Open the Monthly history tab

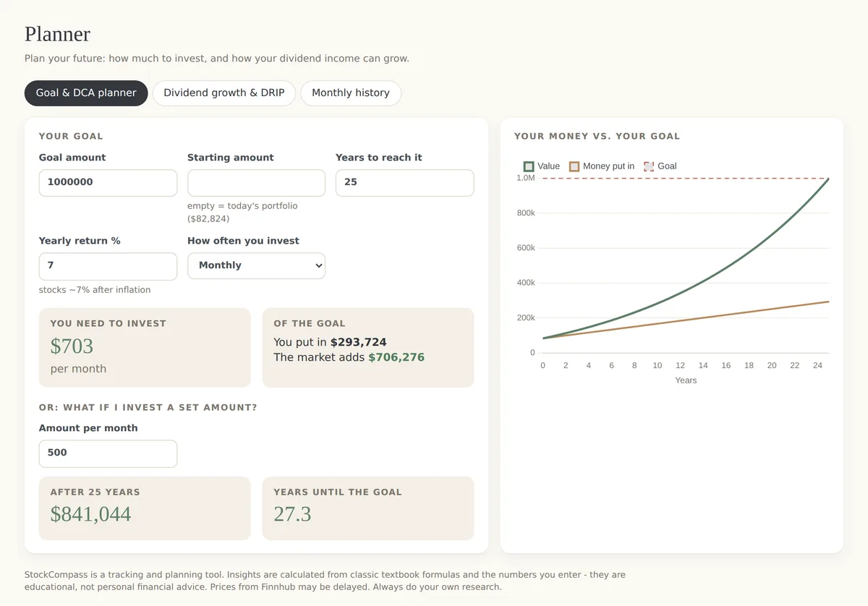[x=351, y=93]
